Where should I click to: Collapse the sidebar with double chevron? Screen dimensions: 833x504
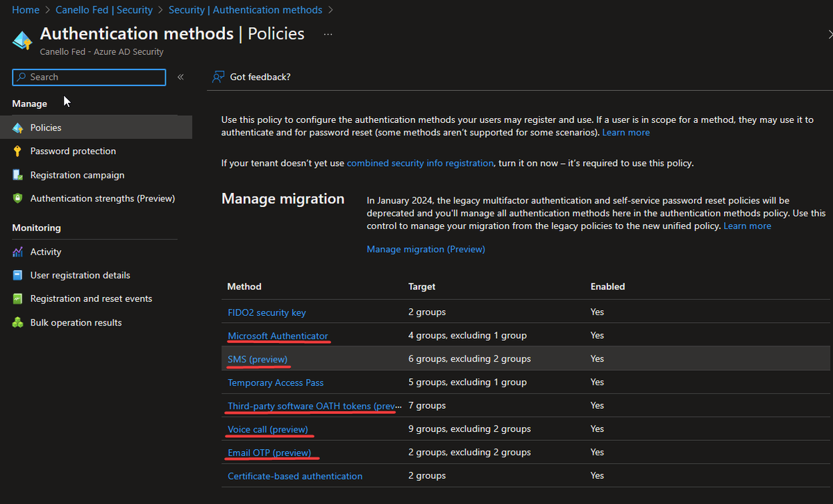coord(180,77)
